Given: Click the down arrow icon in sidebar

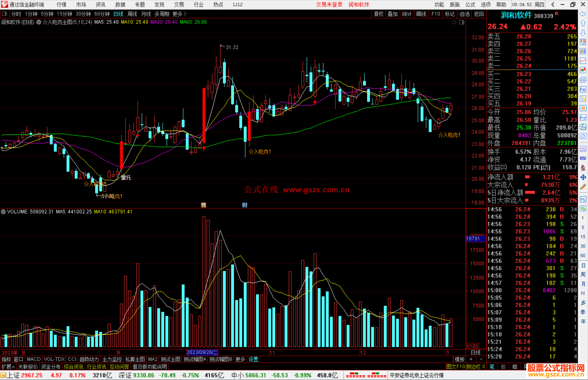Looking at the screenshot, I should [x=583, y=33].
